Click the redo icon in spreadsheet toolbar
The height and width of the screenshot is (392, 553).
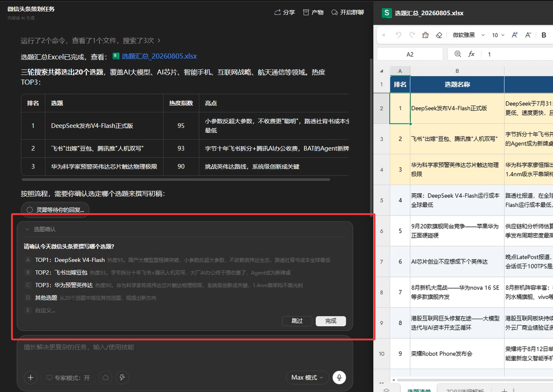point(412,35)
